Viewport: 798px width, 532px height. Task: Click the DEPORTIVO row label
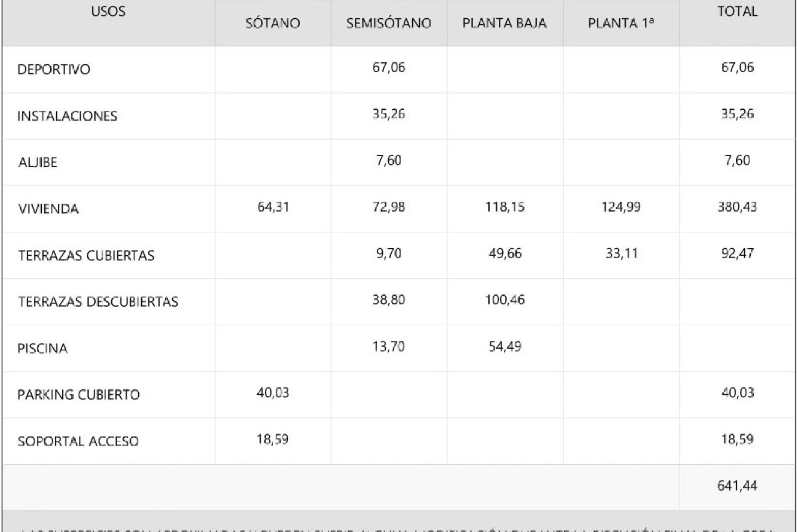coord(54,69)
